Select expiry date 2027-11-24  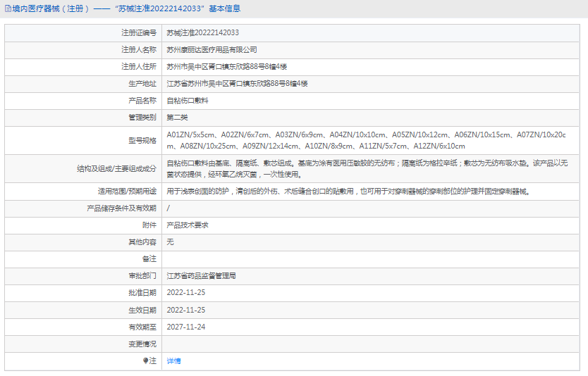click(x=186, y=327)
